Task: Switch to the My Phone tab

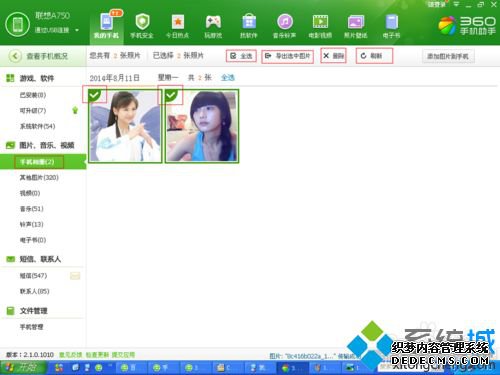Action: (106, 25)
